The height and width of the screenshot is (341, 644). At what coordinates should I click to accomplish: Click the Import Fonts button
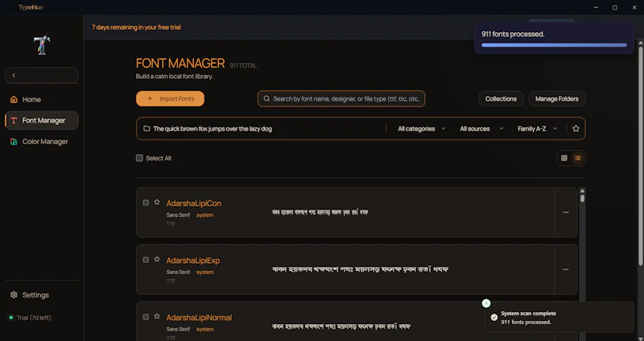[170, 98]
